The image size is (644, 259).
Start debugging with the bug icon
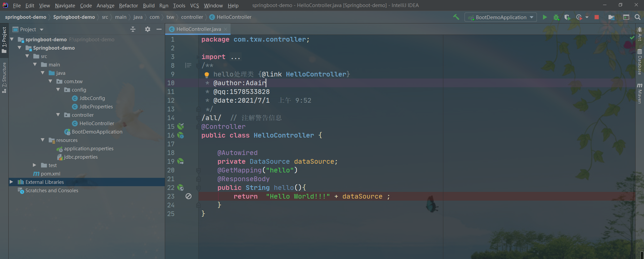pos(556,17)
